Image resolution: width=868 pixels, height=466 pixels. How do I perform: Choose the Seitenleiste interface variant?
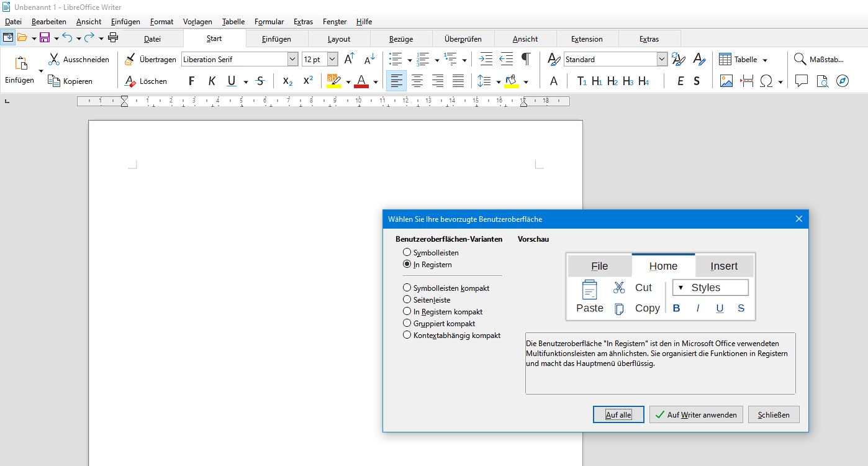(x=407, y=299)
